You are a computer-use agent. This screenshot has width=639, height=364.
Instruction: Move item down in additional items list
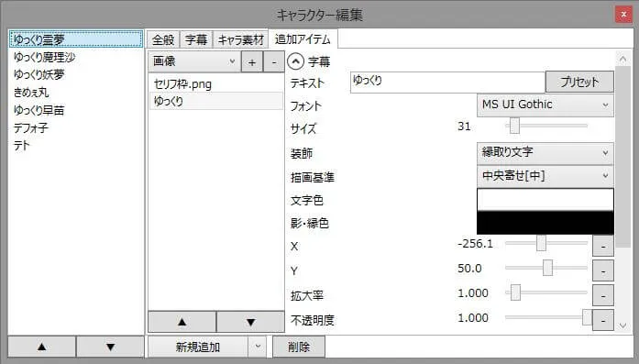click(250, 322)
